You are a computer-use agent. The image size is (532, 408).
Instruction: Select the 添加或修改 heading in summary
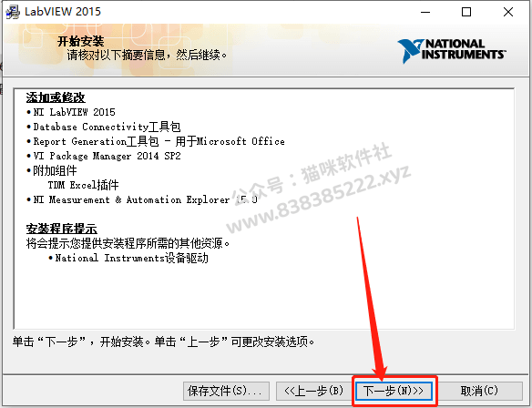pos(56,97)
